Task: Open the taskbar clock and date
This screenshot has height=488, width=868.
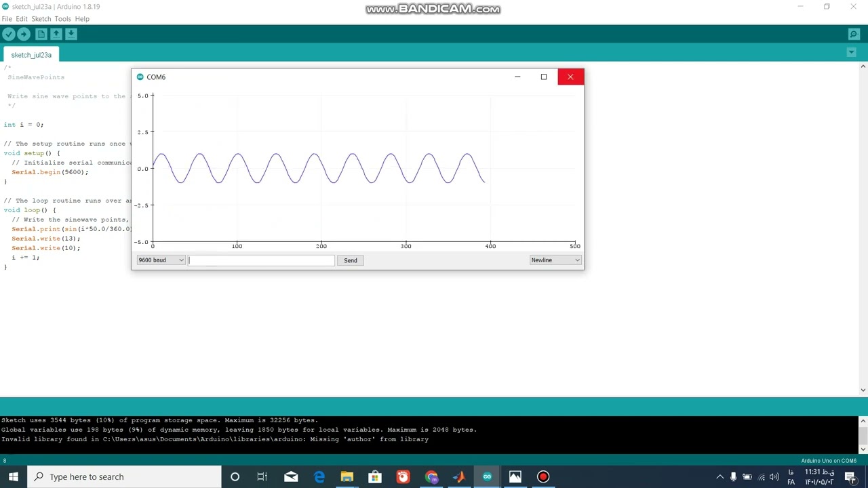Action: (819, 477)
